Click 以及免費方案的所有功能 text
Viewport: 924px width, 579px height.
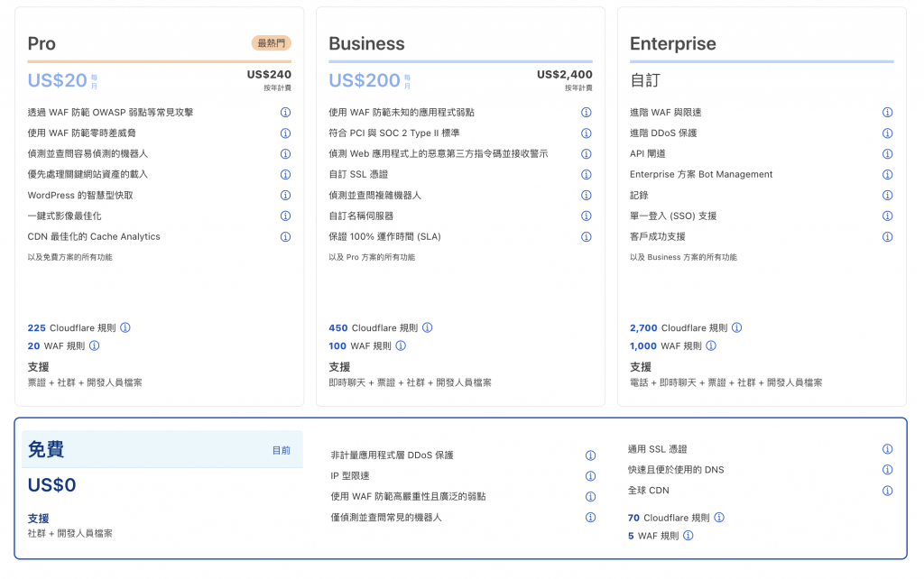pyautogui.click(x=69, y=257)
